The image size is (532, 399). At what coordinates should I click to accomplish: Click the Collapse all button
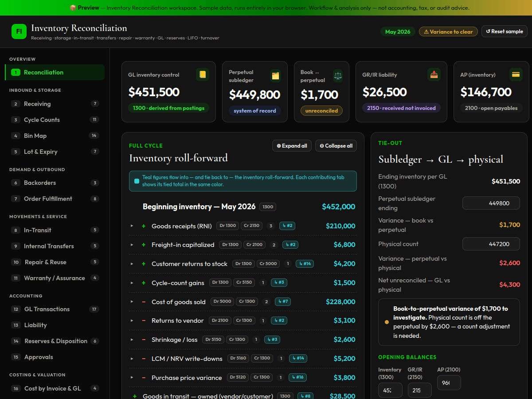click(336, 146)
